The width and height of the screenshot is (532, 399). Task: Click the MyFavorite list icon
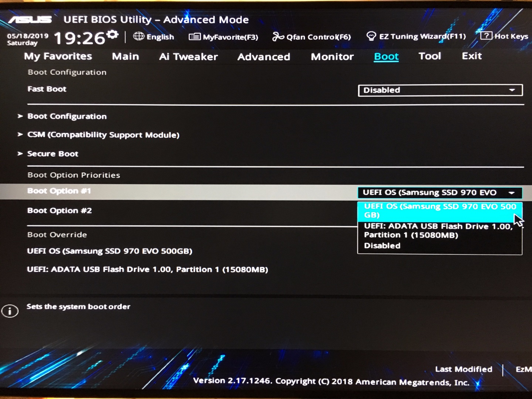click(195, 37)
